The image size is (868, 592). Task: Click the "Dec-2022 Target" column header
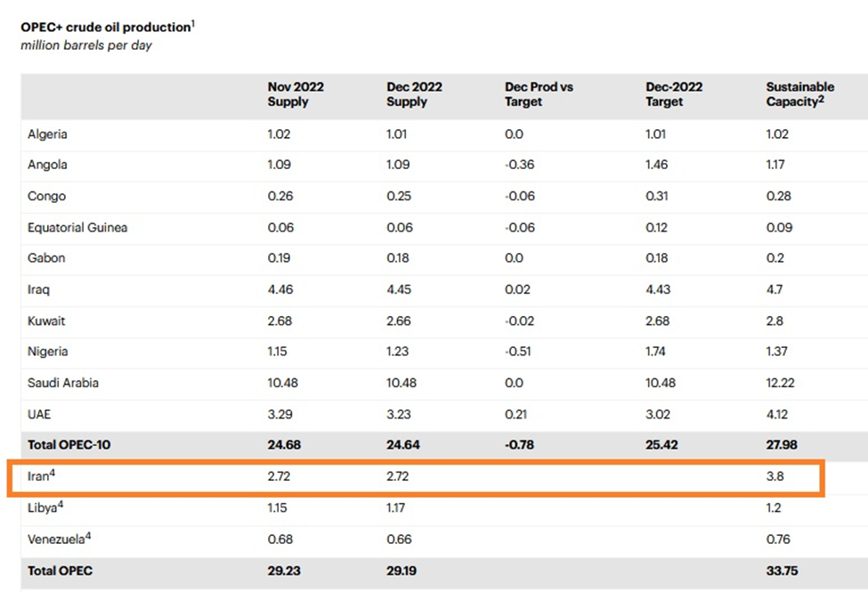674,94
